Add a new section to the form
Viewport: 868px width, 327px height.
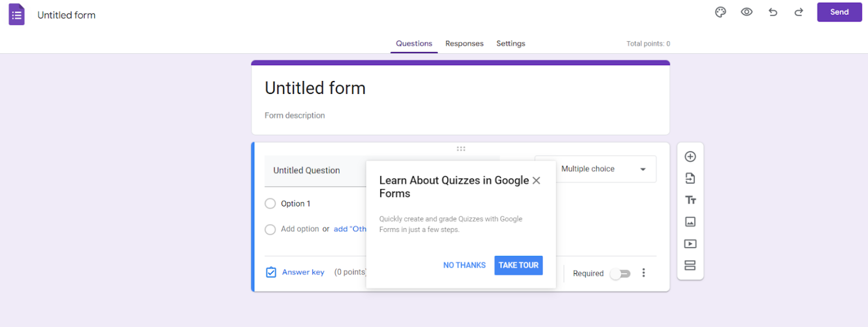pos(690,265)
